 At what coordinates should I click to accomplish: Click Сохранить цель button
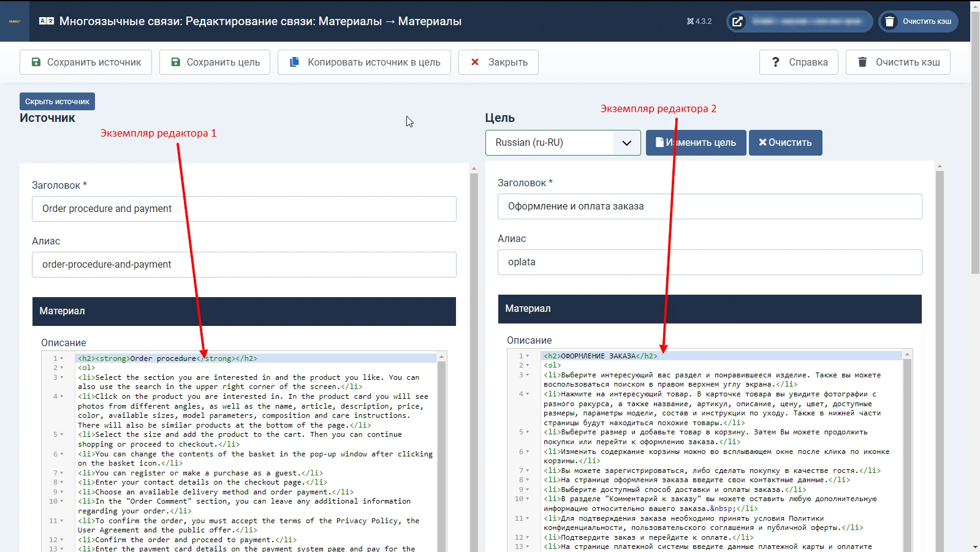(215, 62)
